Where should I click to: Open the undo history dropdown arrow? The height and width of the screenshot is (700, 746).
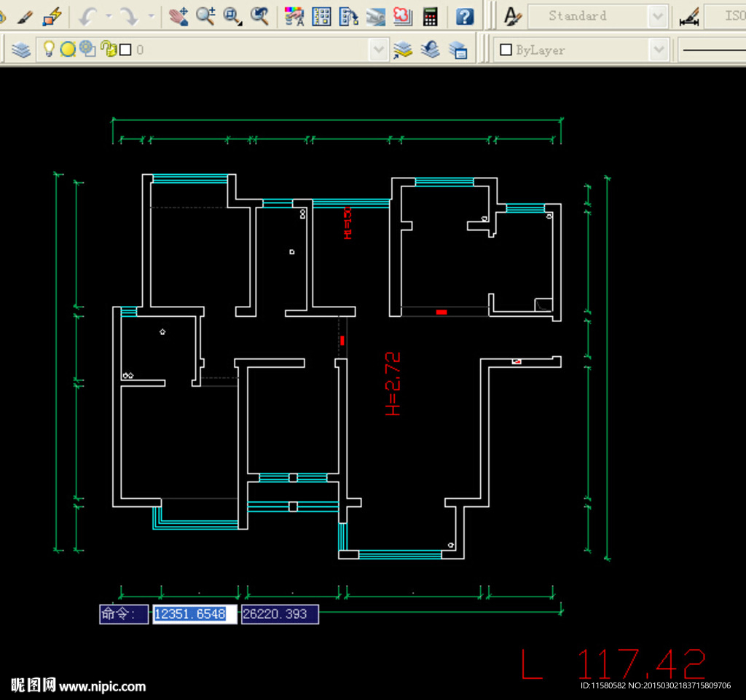pos(109,16)
